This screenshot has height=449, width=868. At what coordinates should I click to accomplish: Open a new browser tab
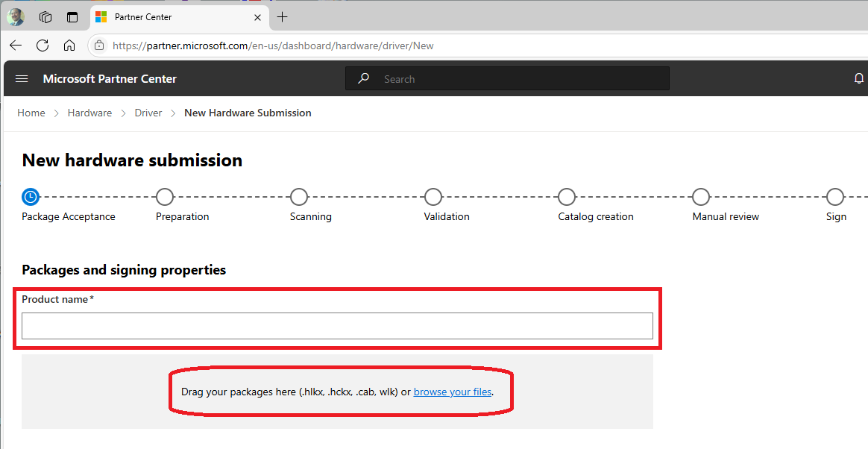pyautogui.click(x=283, y=16)
